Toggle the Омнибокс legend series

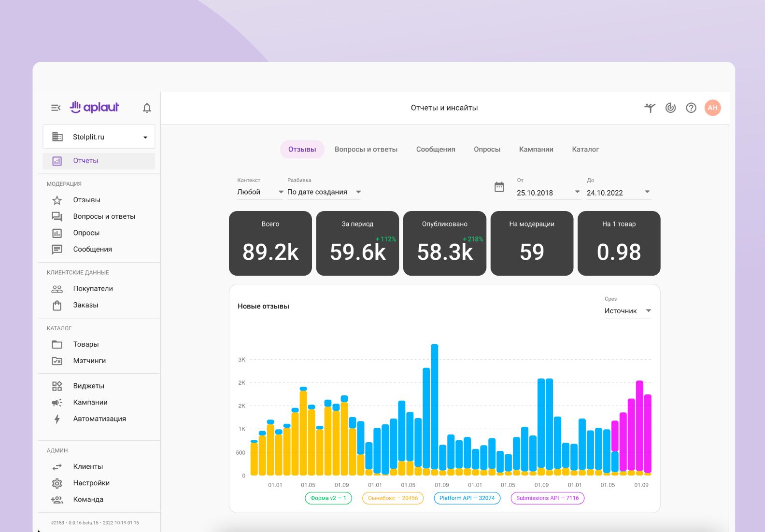(x=393, y=498)
